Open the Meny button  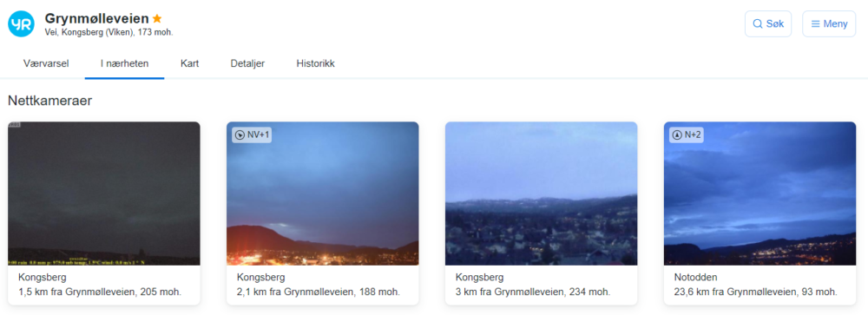[829, 23]
